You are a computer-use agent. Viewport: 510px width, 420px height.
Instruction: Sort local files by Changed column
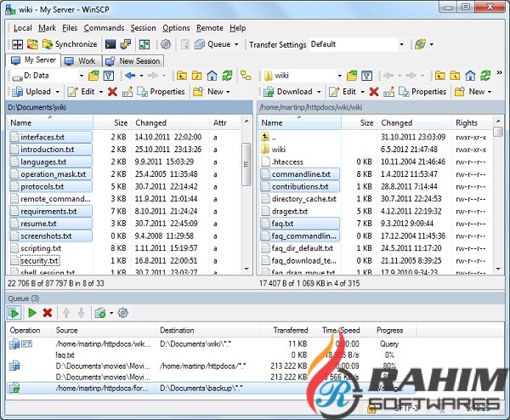tap(171, 123)
